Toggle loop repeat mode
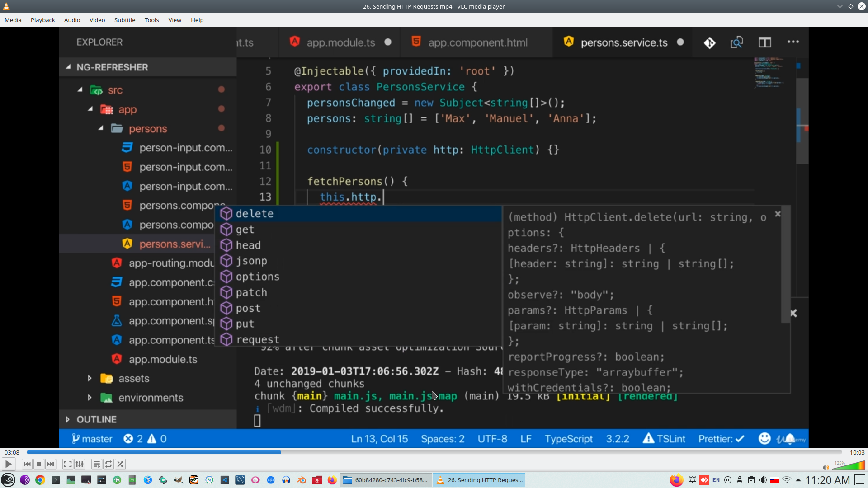The height and width of the screenshot is (488, 868). click(108, 464)
